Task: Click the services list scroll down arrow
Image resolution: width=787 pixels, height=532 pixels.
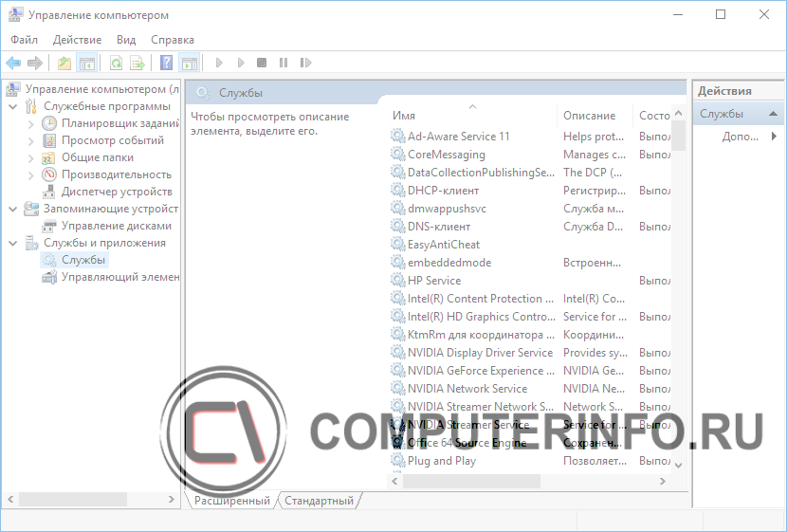Action: point(679,466)
